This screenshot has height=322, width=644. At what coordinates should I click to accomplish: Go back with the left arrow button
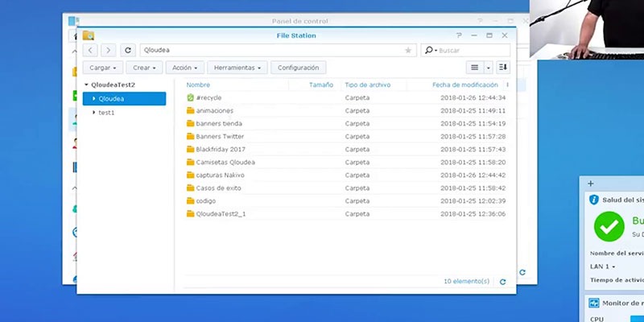point(90,50)
